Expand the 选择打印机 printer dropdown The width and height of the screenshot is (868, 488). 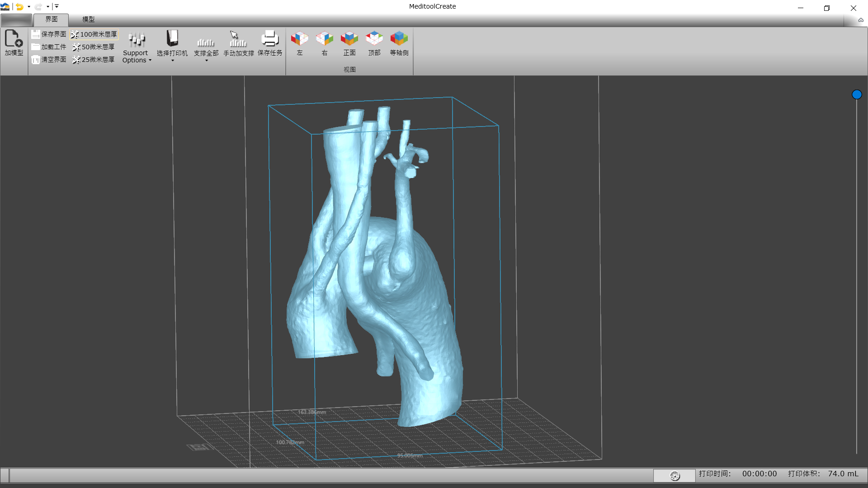pos(172,60)
